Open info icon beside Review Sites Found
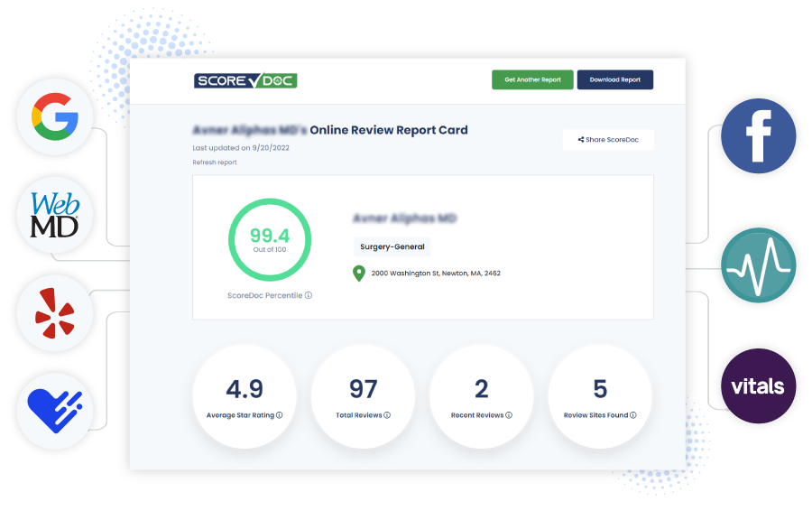The width and height of the screenshot is (812, 529). [x=633, y=415]
